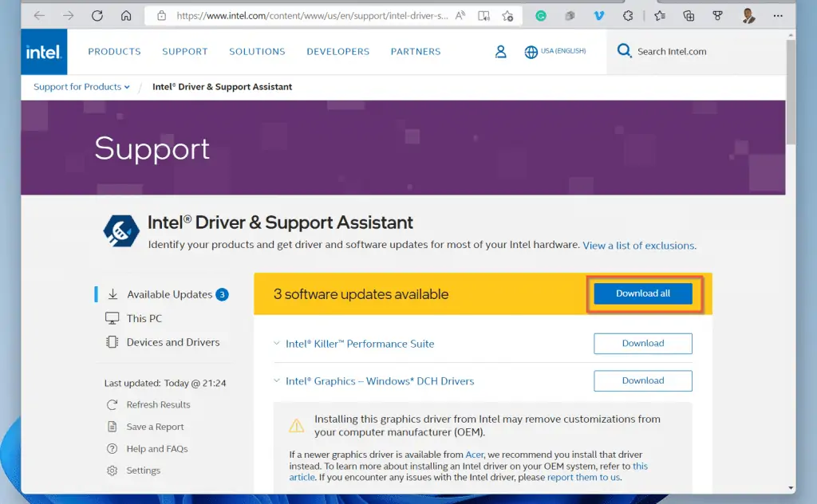Open Devices and Drivers section
The width and height of the screenshot is (817, 504).
click(x=173, y=342)
